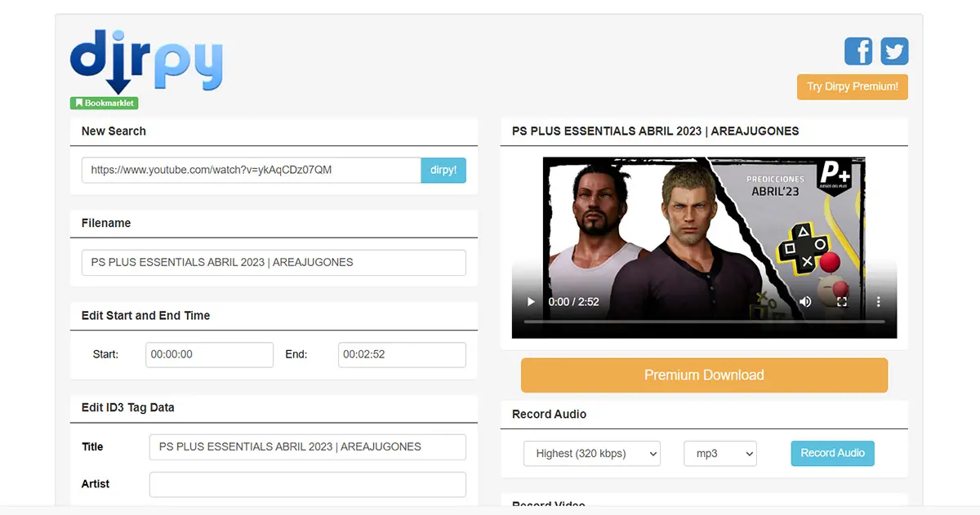Click the green Bookmarklet badge
This screenshot has height=515, width=980.
(x=104, y=103)
